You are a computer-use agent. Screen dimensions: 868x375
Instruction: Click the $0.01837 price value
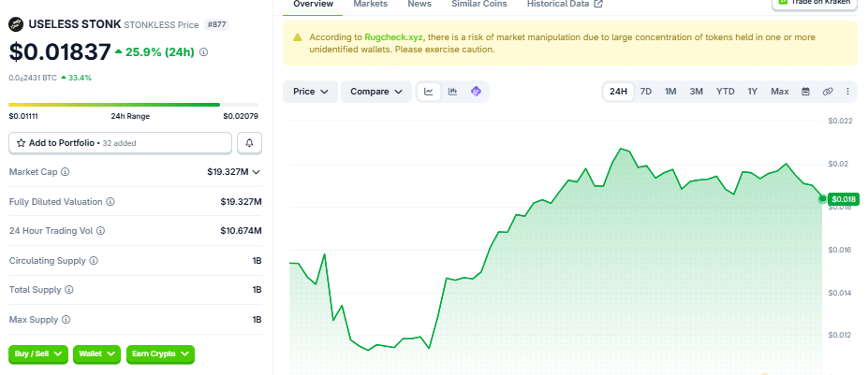click(60, 52)
